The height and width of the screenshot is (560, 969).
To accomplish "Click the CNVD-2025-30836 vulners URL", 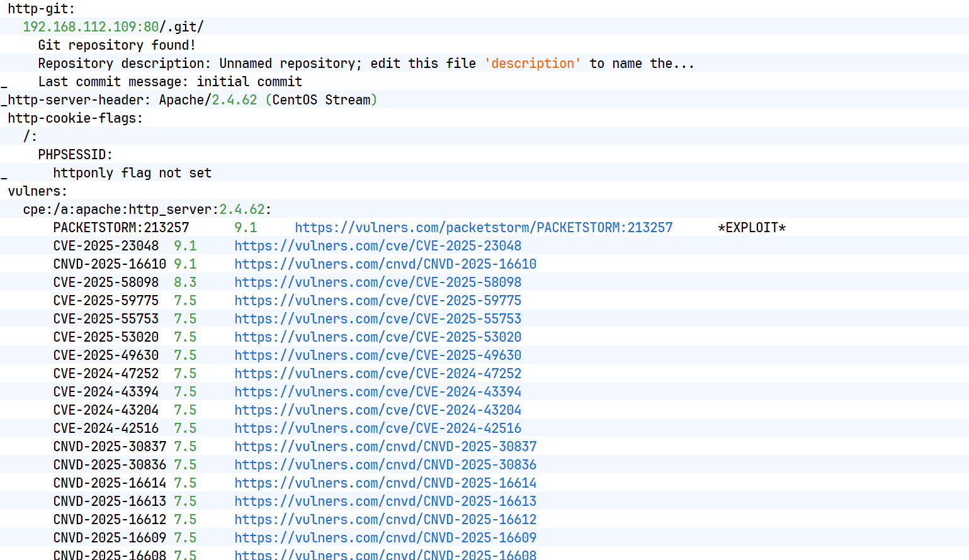I will 385,465.
